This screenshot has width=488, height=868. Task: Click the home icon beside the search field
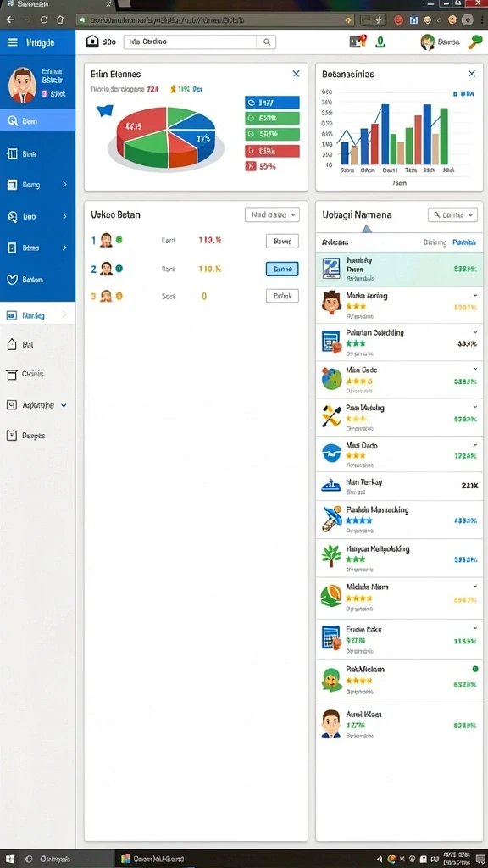point(92,42)
